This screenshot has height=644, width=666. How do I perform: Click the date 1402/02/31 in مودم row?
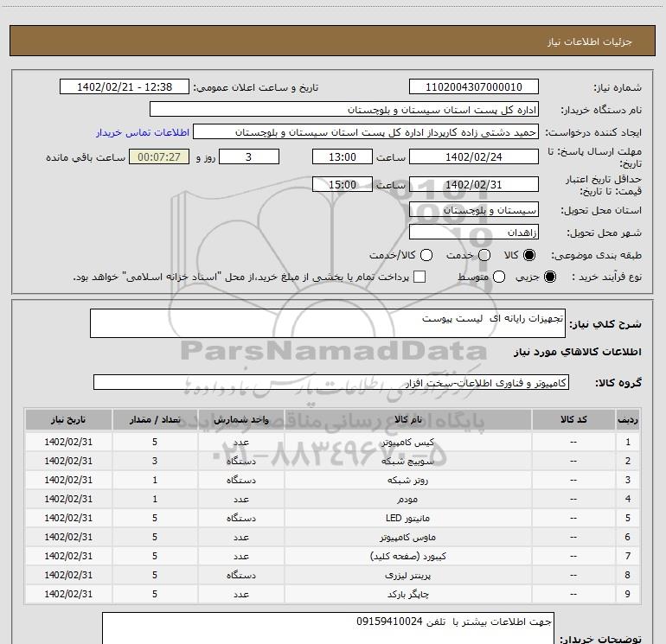[68, 500]
